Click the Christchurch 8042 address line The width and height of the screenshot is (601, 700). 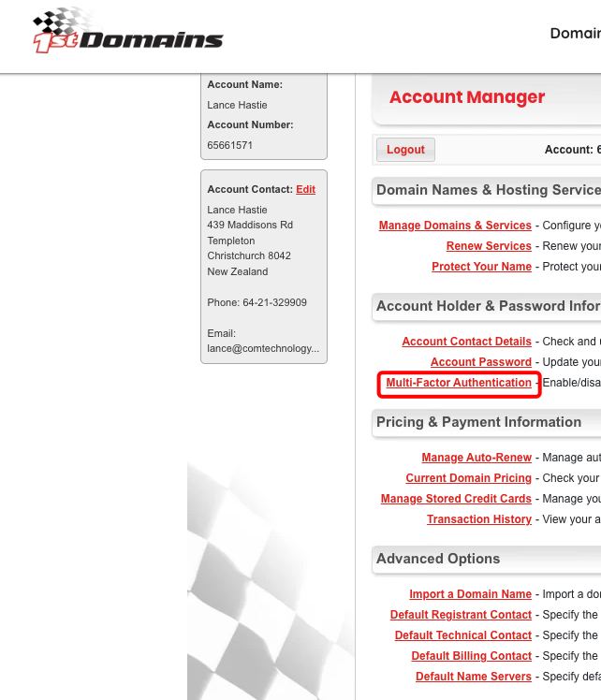coord(249,255)
